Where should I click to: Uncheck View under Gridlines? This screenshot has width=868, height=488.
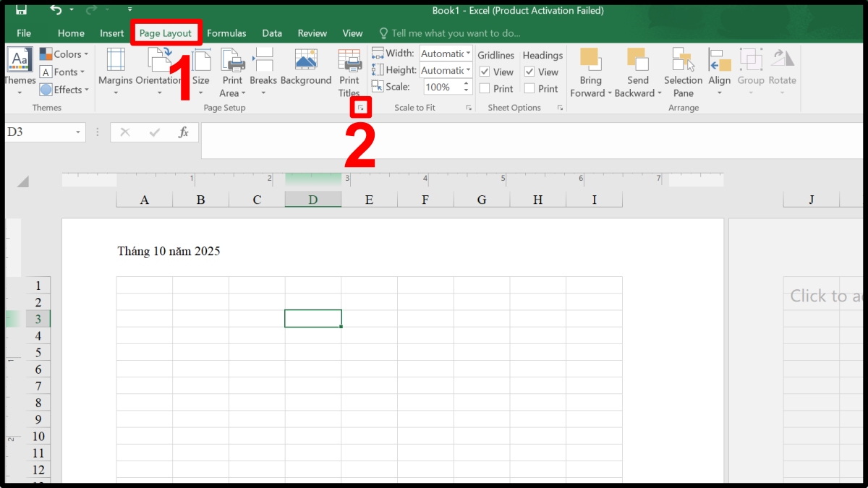[485, 72]
